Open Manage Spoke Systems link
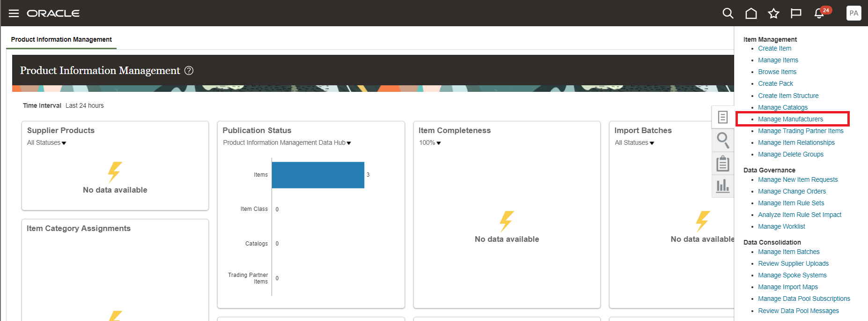Viewport: 868px width, 321px height. tap(793, 275)
